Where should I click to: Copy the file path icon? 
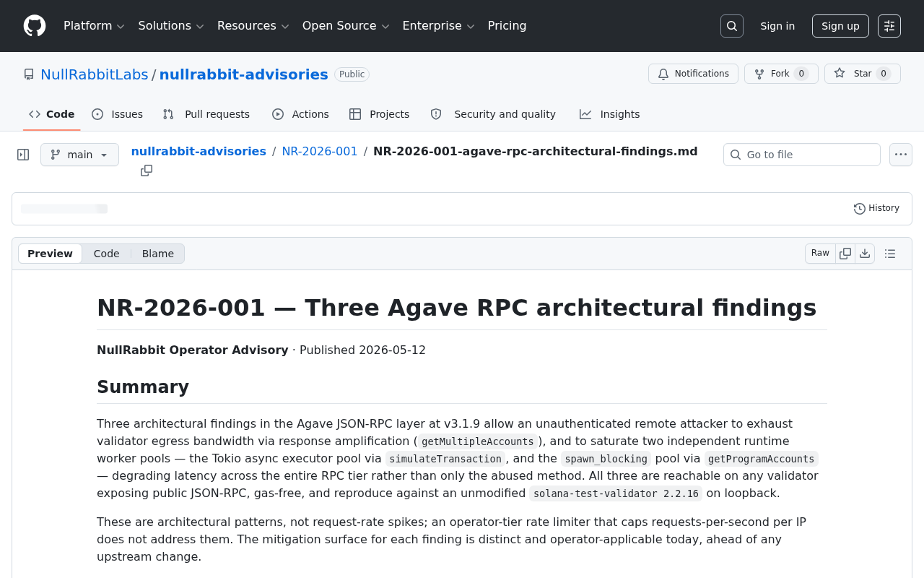147,171
